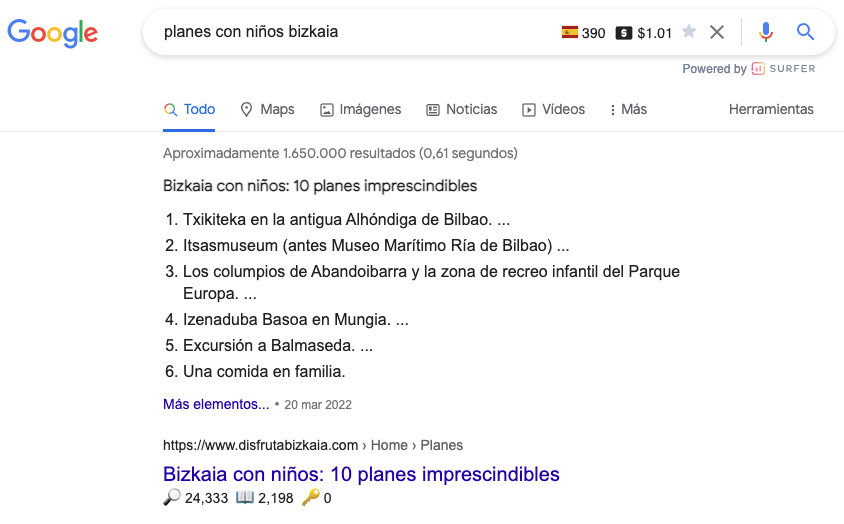
Task: Click the Google logo
Action: (x=52, y=33)
